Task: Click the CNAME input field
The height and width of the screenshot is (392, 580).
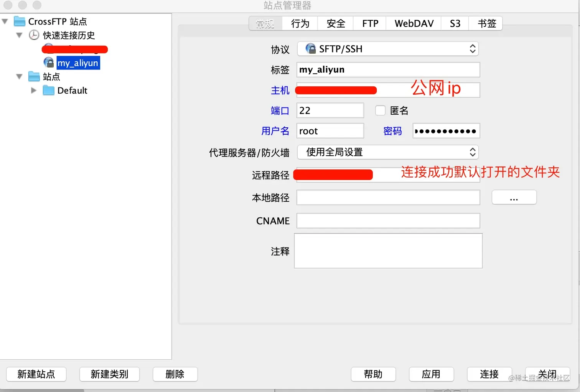Action: (x=388, y=221)
